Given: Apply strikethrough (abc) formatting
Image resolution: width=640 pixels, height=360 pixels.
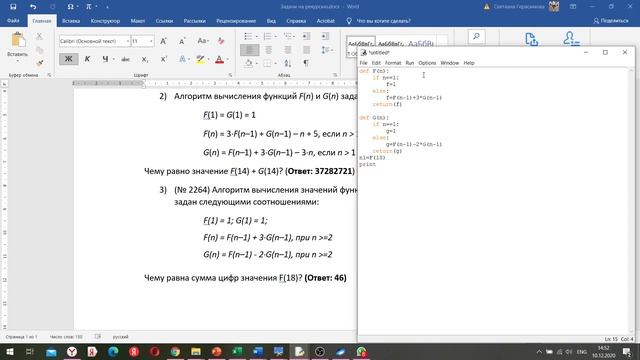Looking at the screenshot, I should pyautogui.click(x=125, y=60).
